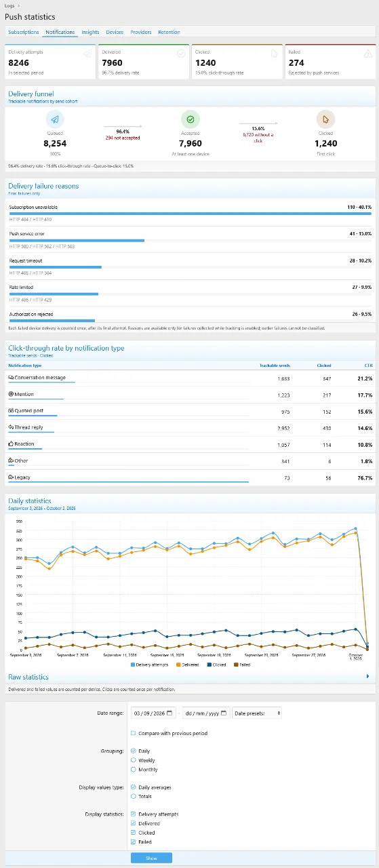Click the last data point on the chart

tap(367, 645)
